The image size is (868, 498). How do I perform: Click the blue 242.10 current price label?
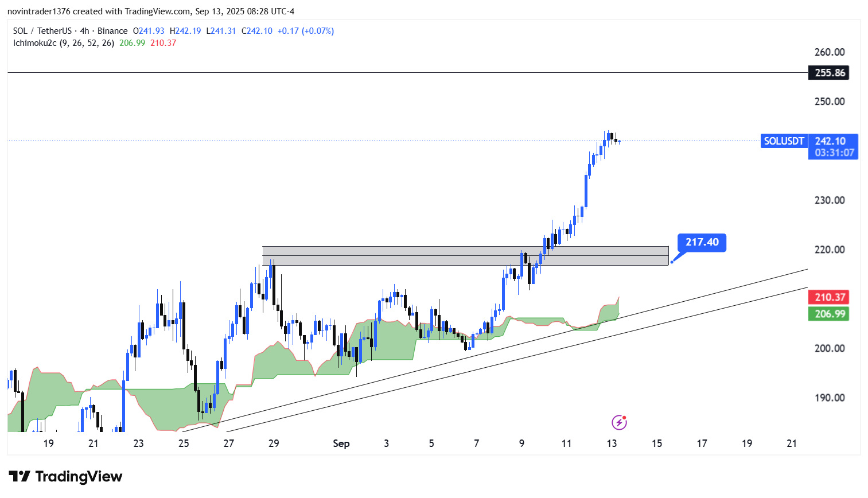(830, 141)
